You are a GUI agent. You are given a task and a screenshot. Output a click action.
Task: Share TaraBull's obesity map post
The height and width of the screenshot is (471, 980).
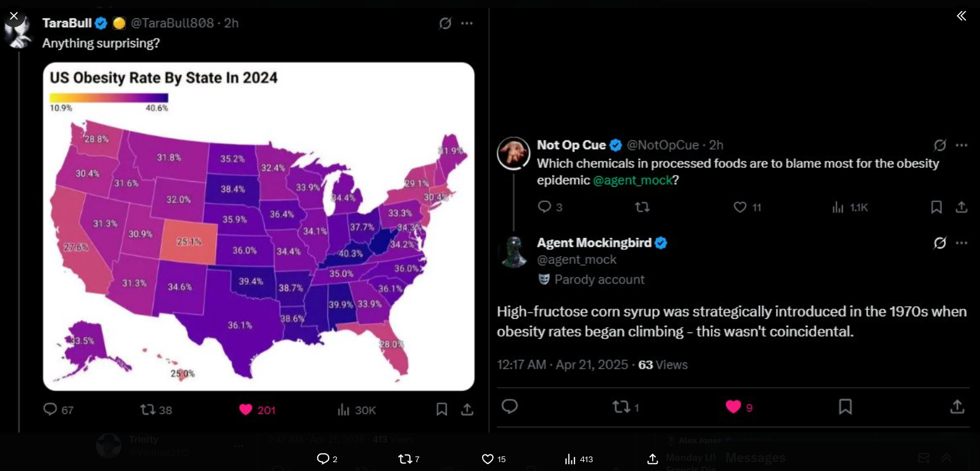point(467,410)
